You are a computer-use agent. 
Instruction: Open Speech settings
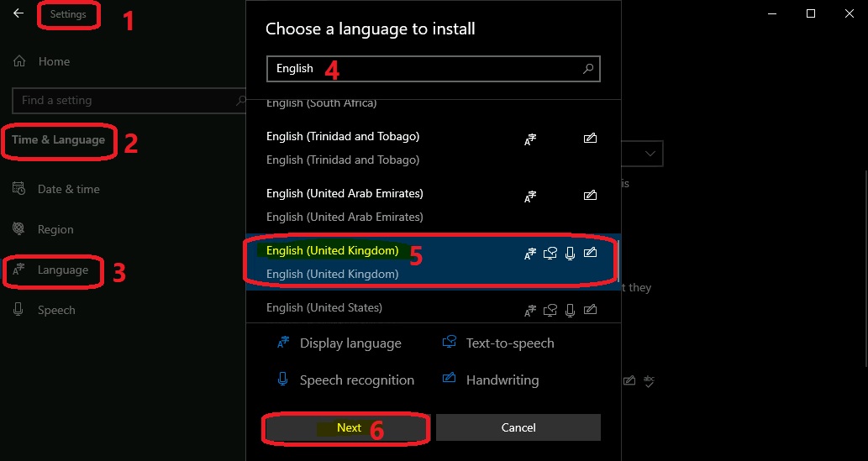point(56,311)
